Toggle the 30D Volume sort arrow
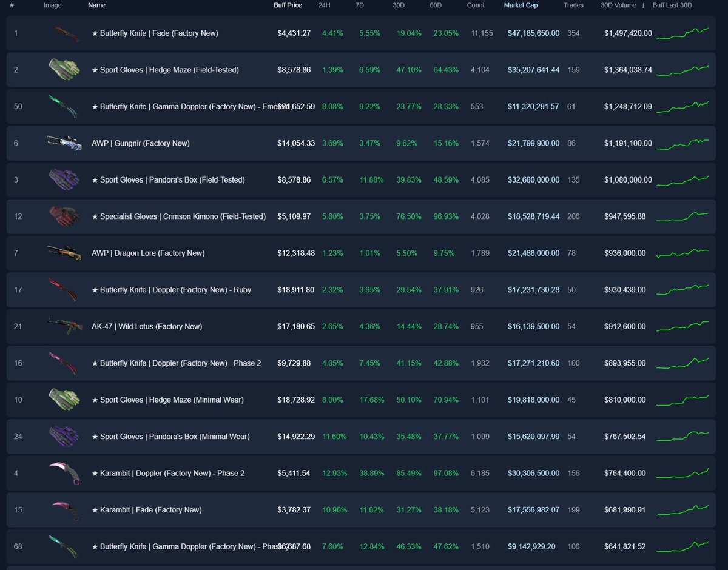The height and width of the screenshot is (570, 728). 643,5
